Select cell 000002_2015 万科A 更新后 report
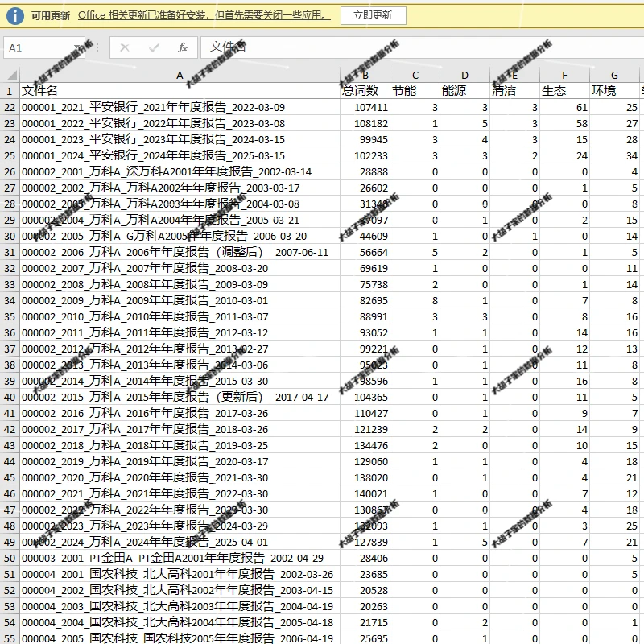644x644 pixels. click(180, 397)
